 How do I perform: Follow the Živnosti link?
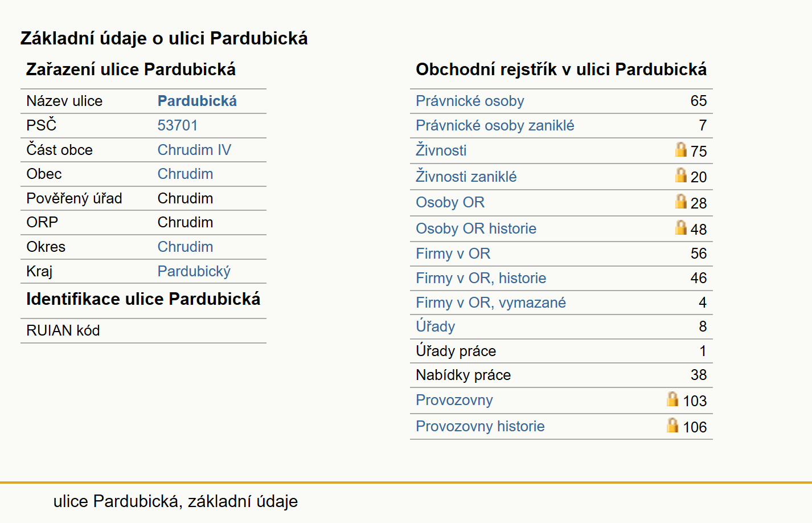click(441, 150)
